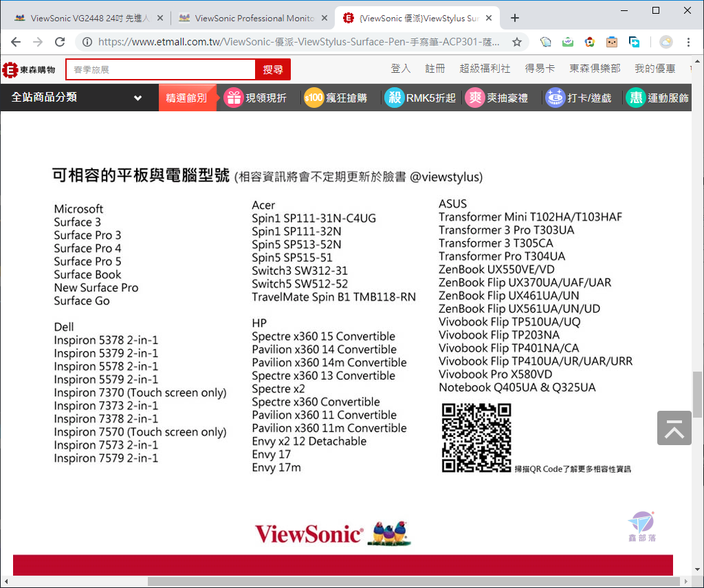Click the 惠 運動服飾 badge icon
The height and width of the screenshot is (588, 704).
tap(636, 98)
